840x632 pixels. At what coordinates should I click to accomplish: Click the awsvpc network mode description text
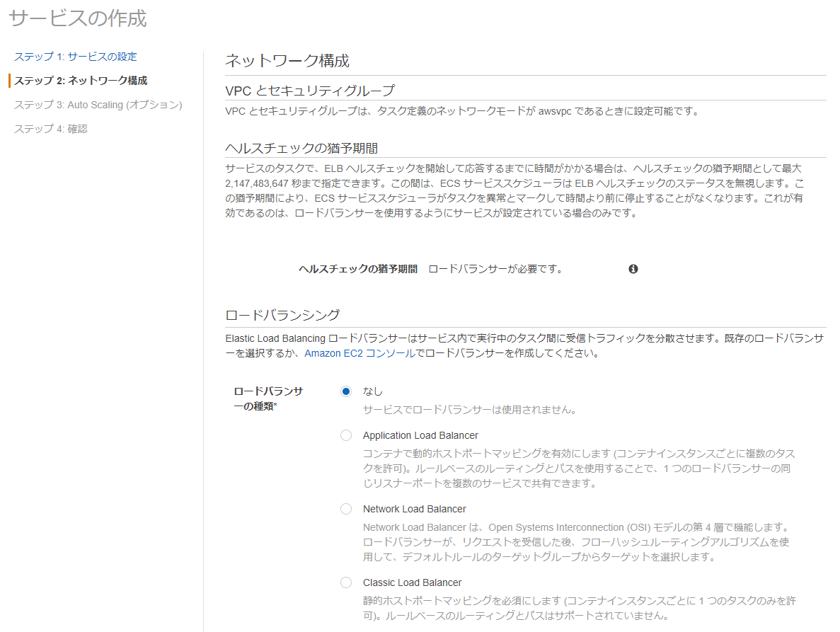tap(462, 111)
